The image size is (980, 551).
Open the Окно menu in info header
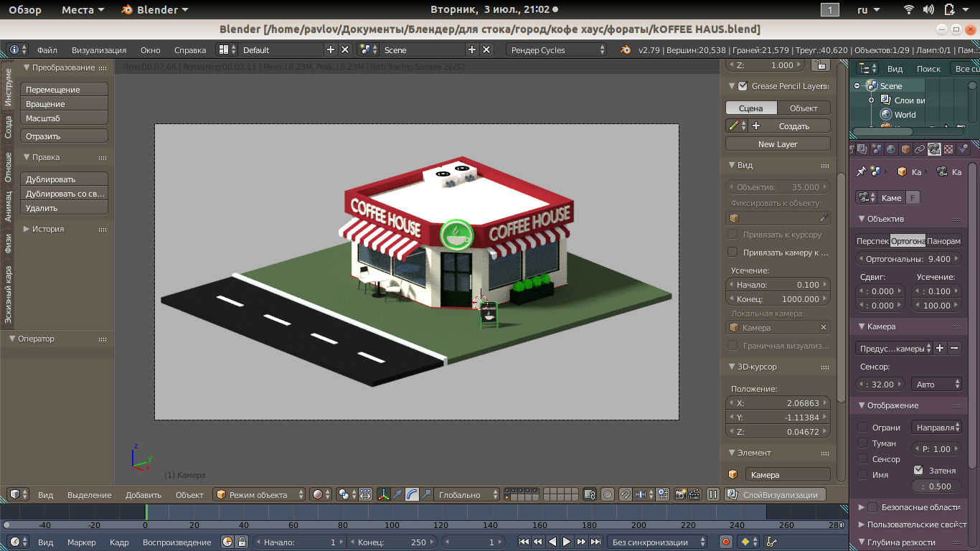click(x=151, y=50)
